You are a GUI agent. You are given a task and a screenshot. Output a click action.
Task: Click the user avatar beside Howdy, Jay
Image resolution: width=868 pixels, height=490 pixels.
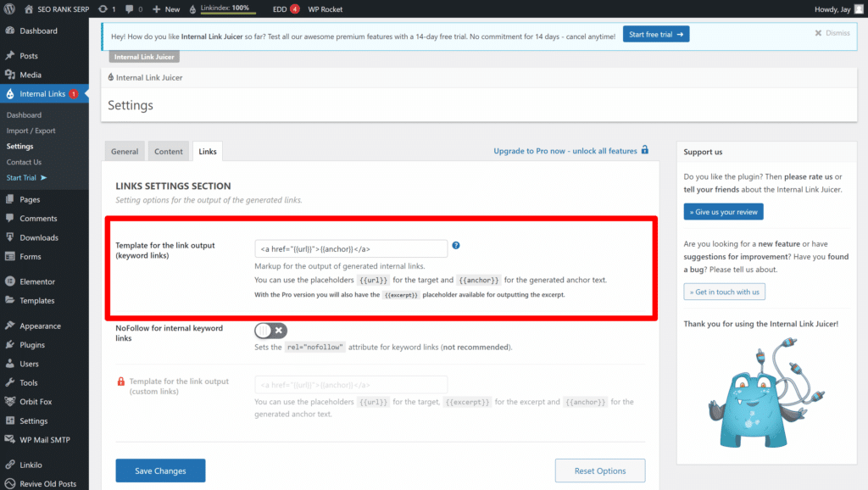pos(859,8)
